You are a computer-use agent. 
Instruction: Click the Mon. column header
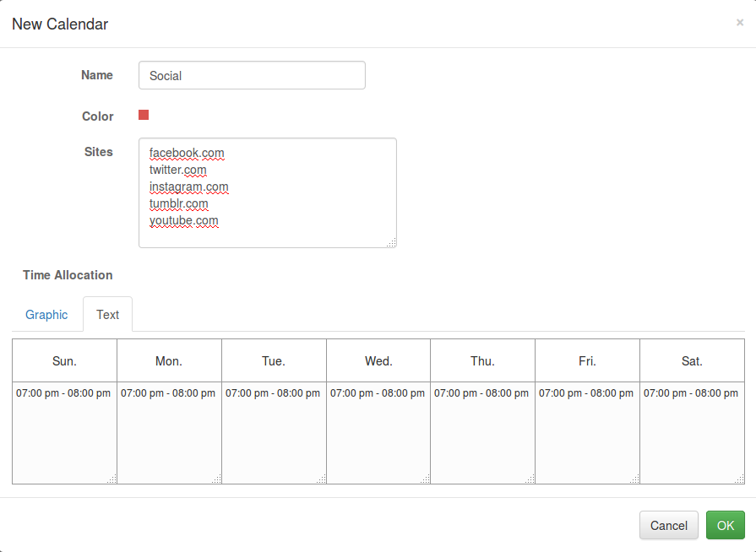169,361
